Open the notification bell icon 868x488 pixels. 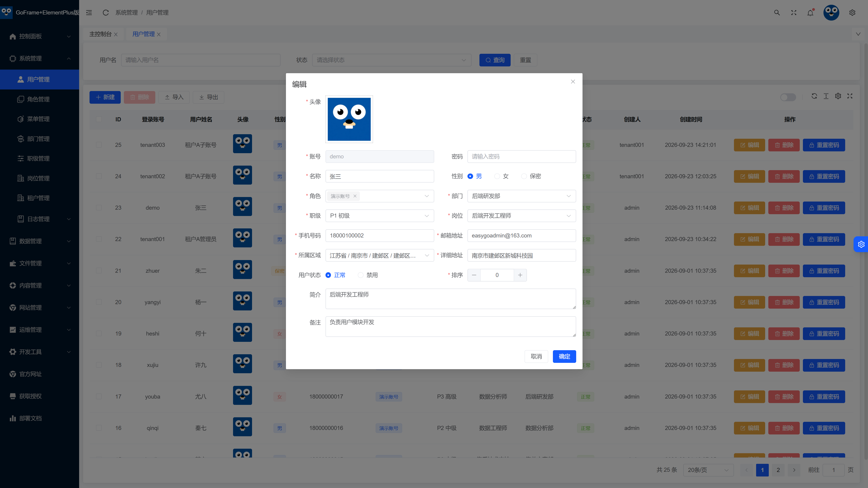click(x=810, y=12)
